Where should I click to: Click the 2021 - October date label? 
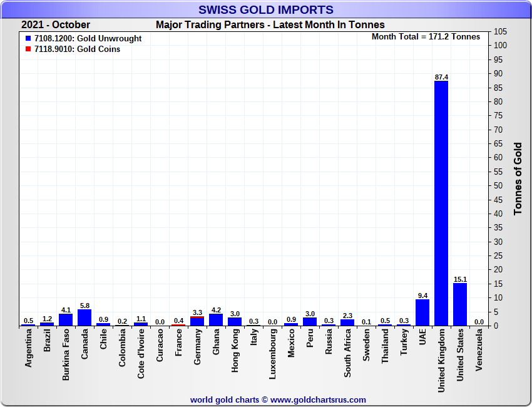tap(56, 25)
